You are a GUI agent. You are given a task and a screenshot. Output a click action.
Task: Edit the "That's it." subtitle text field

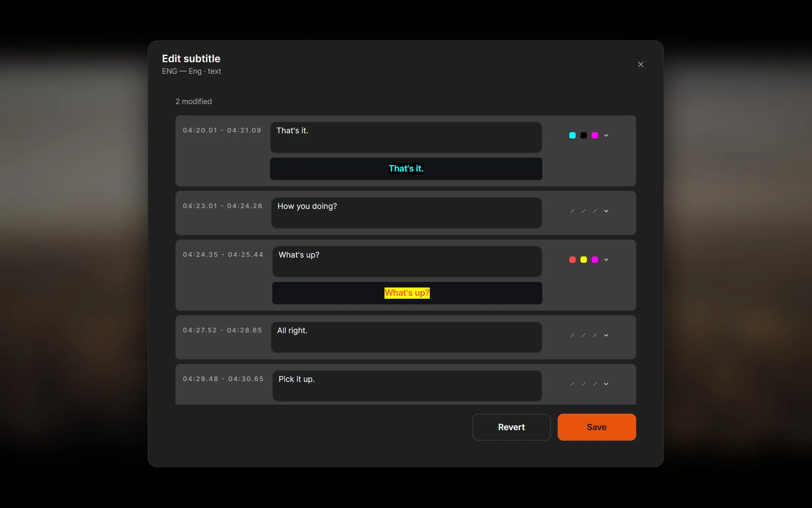click(x=406, y=137)
